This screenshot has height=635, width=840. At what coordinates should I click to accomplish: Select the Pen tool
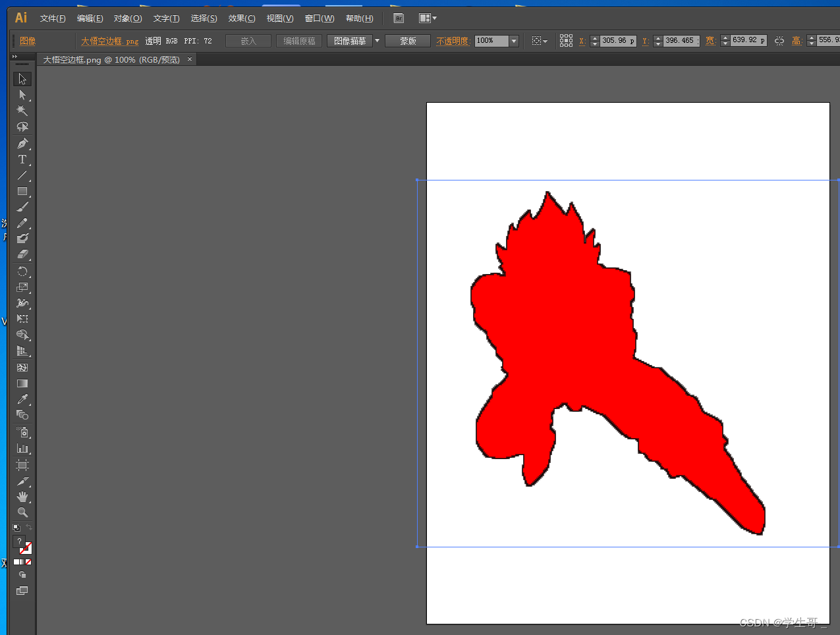click(x=22, y=143)
